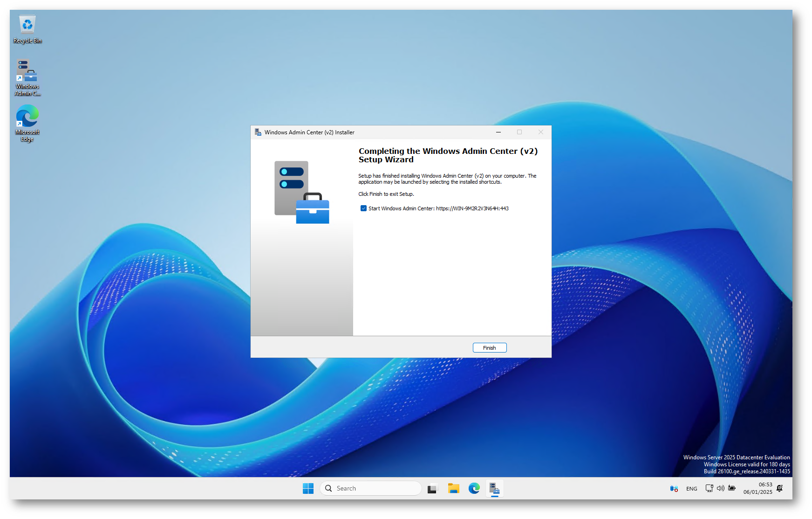Close the installer window with the X
The image size is (812, 519).
click(541, 132)
